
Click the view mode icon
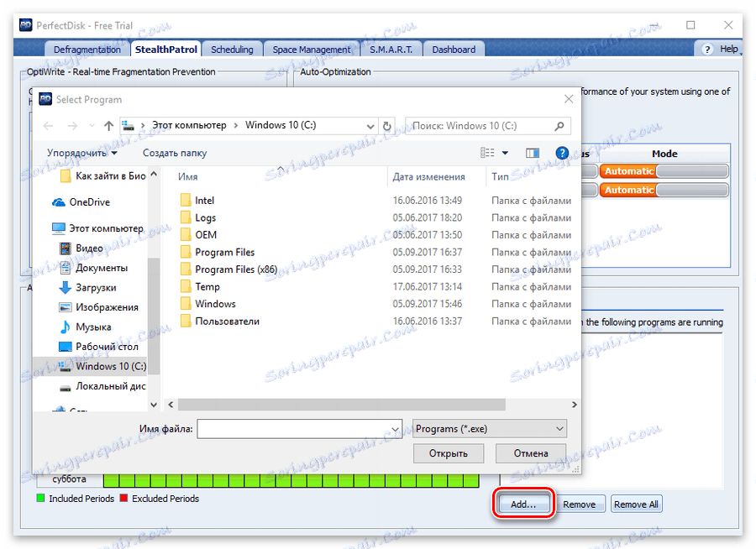tap(487, 153)
